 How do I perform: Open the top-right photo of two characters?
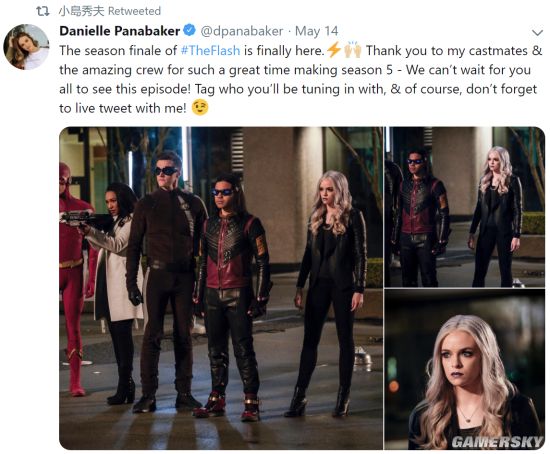coord(465,207)
